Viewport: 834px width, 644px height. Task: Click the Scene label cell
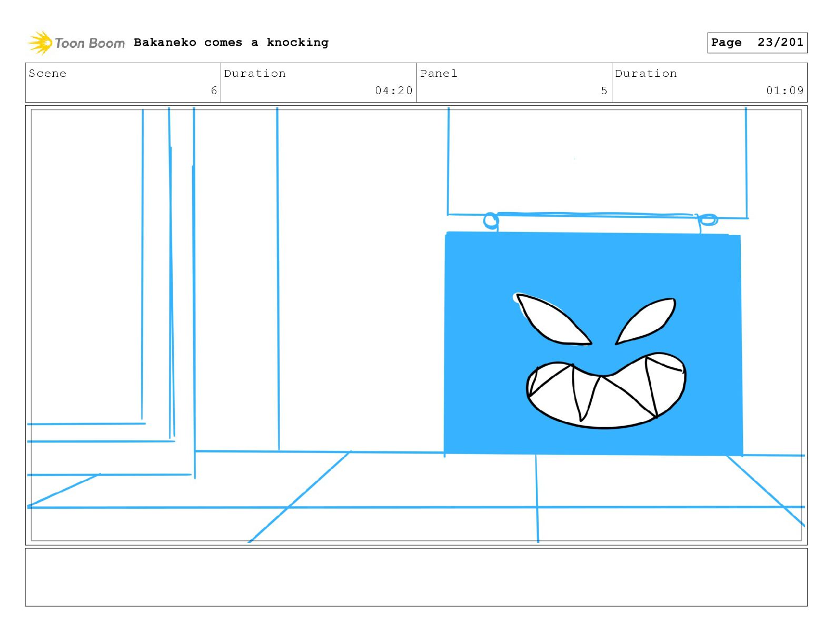tap(123, 83)
